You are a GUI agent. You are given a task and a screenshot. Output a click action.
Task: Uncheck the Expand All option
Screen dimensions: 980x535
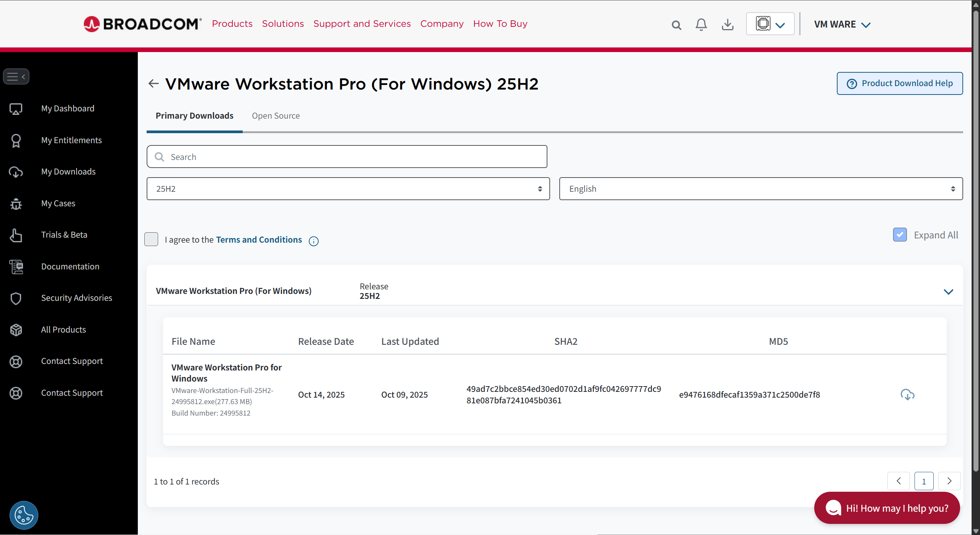900,235
